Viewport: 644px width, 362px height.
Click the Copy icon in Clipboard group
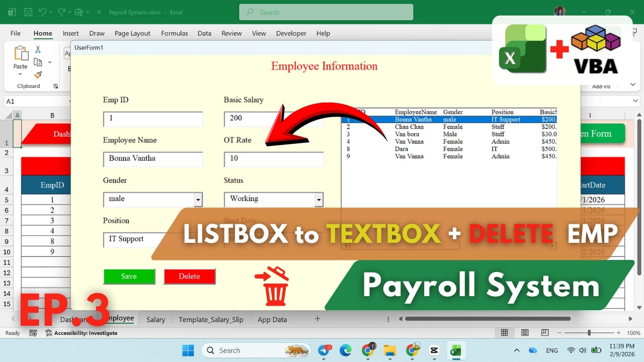(x=38, y=62)
